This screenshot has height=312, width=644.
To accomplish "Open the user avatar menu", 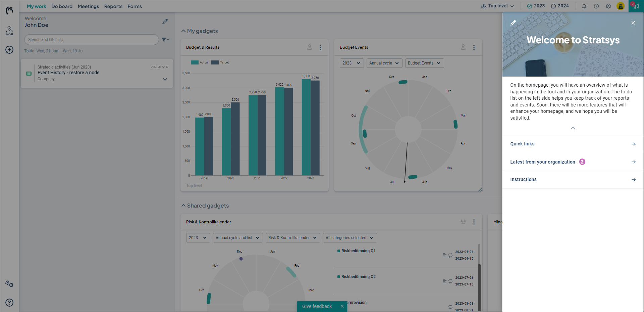I will pos(621,6).
